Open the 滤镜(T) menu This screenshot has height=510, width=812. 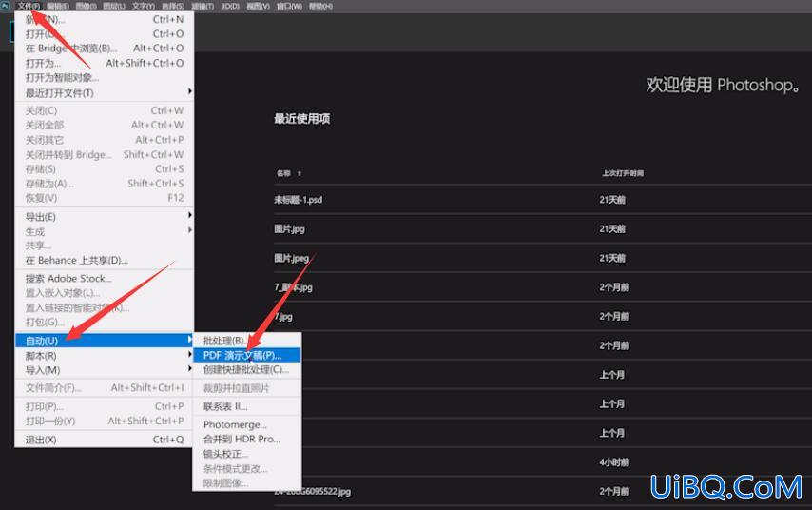pos(203,7)
